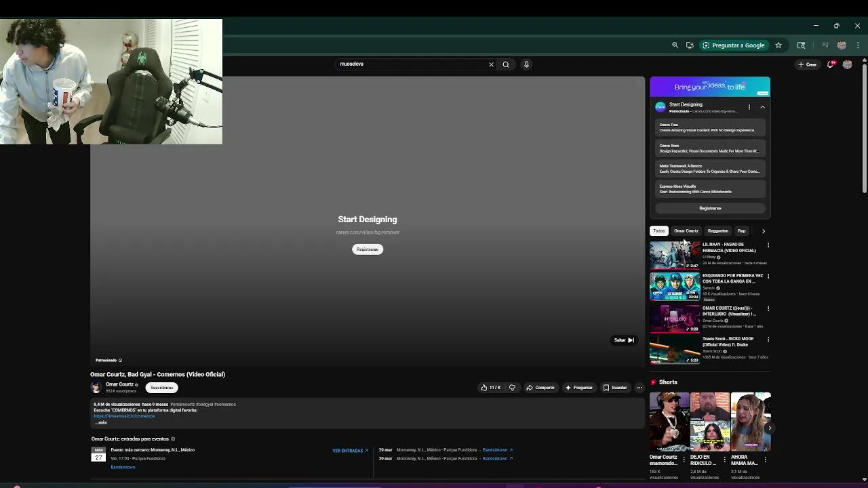The height and width of the screenshot is (488, 868).
Task: Open the browser side panel search icon
Action: pyautogui.click(x=801, y=45)
